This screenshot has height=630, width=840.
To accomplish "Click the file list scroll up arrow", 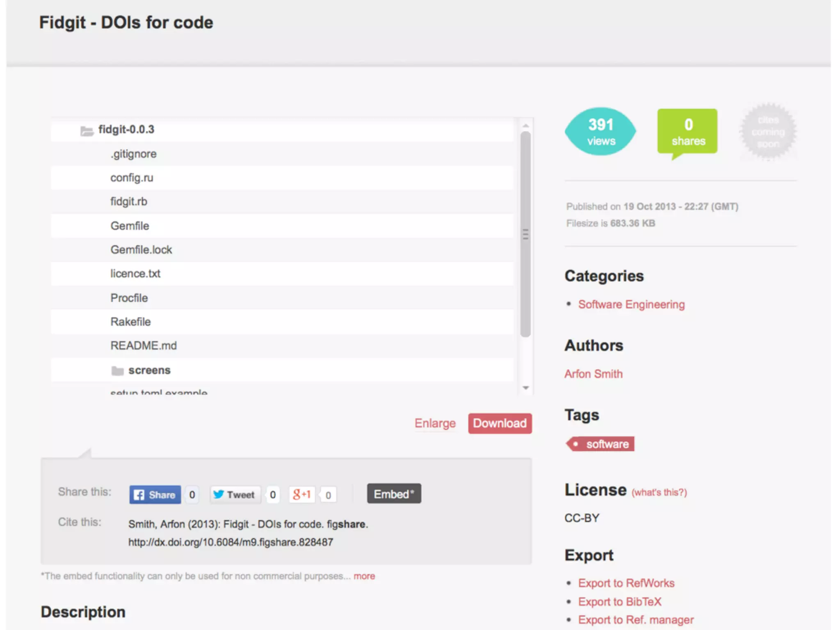I will tap(525, 126).
